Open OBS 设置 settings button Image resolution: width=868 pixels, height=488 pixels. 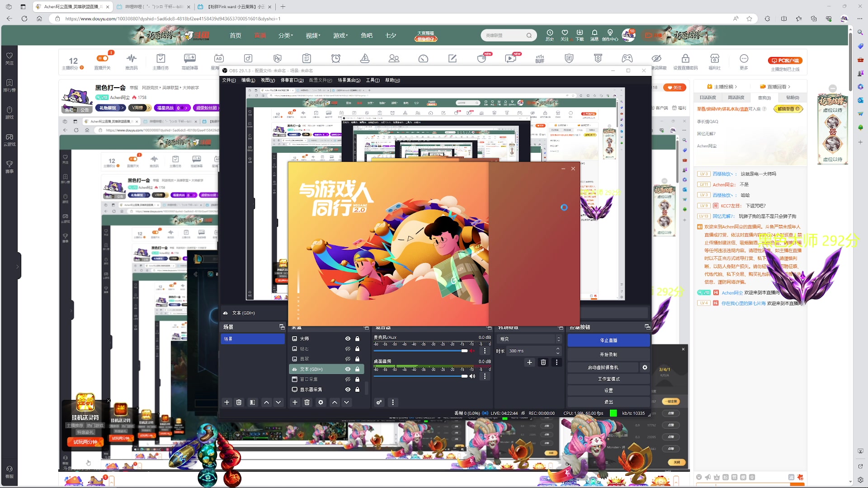[x=609, y=390]
